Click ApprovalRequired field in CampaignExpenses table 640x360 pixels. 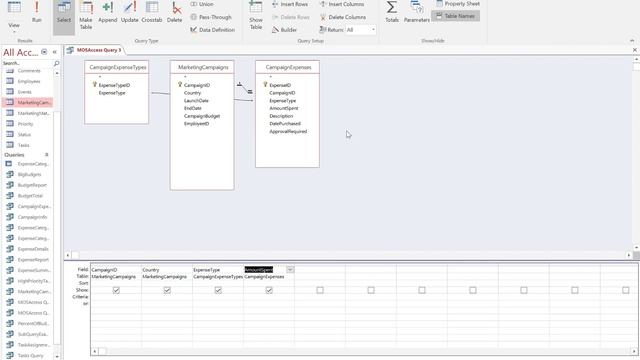[x=288, y=131]
